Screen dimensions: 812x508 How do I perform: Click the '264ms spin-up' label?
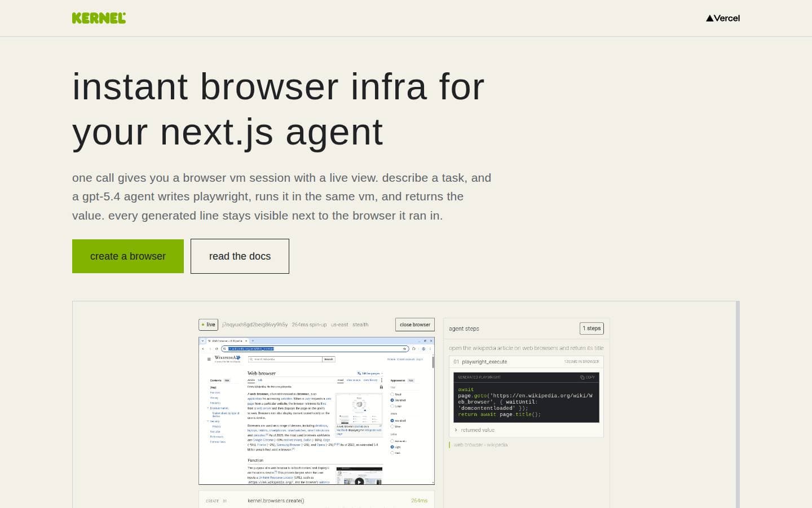[309, 325]
